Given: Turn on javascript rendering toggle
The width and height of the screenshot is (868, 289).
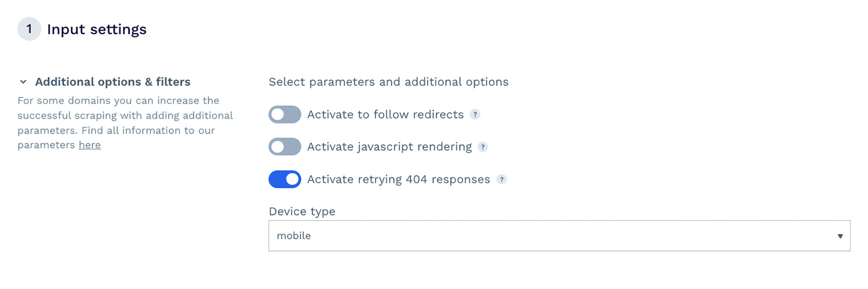Looking at the screenshot, I should [x=285, y=147].
